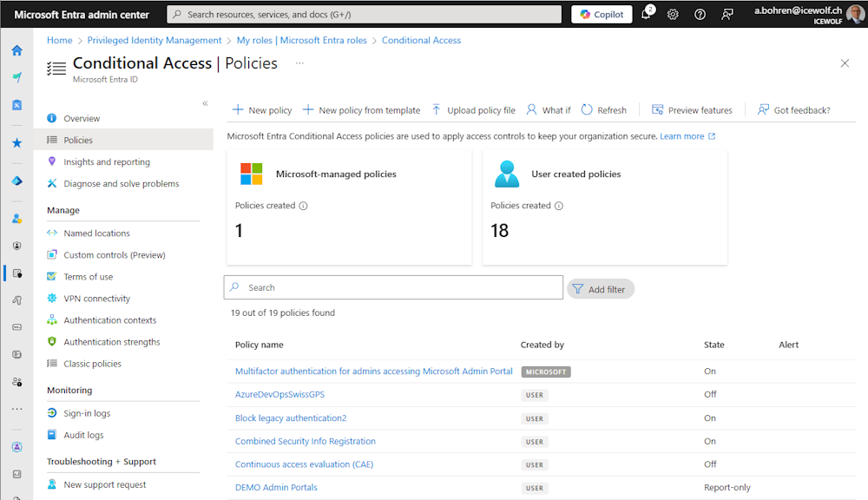Click the "19 out of 19 policies found" text

pyautogui.click(x=283, y=312)
